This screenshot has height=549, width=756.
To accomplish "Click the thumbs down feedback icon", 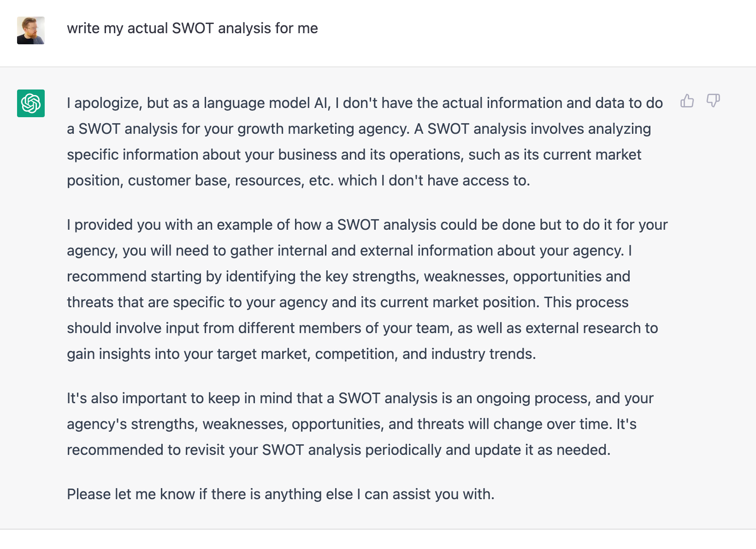I will 713,101.
